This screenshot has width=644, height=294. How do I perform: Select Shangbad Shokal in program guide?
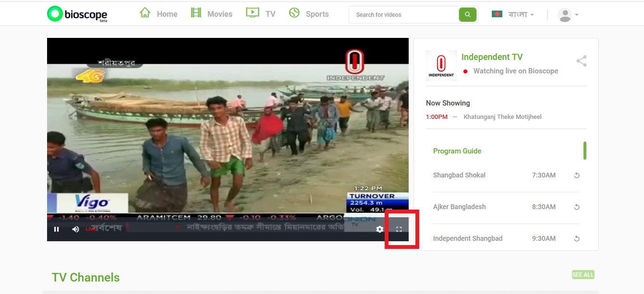pos(459,175)
